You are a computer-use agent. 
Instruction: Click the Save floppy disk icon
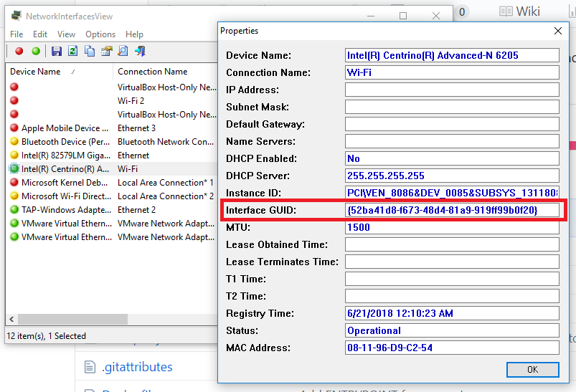coord(56,51)
